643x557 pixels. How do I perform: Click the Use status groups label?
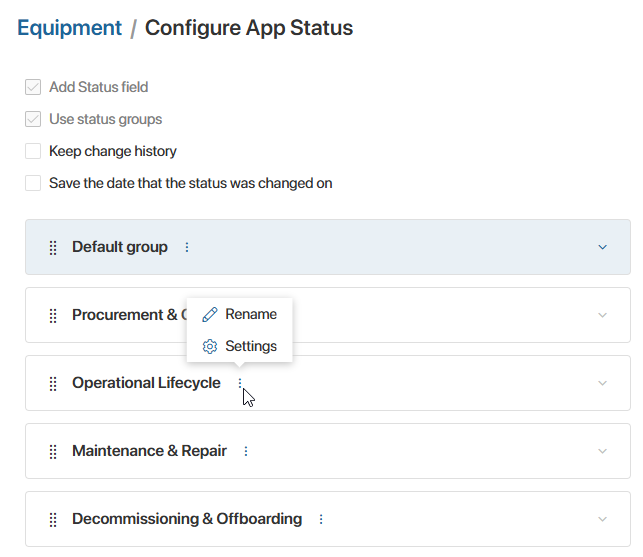[105, 119]
